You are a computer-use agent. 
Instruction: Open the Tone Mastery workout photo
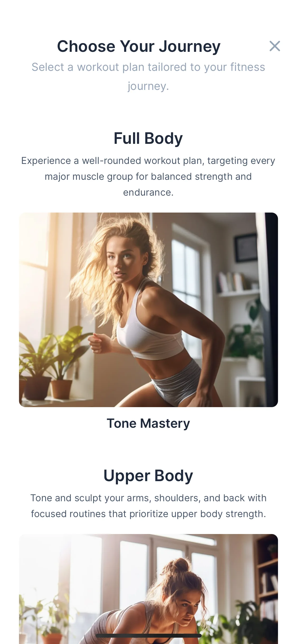click(x=148, y=310)
